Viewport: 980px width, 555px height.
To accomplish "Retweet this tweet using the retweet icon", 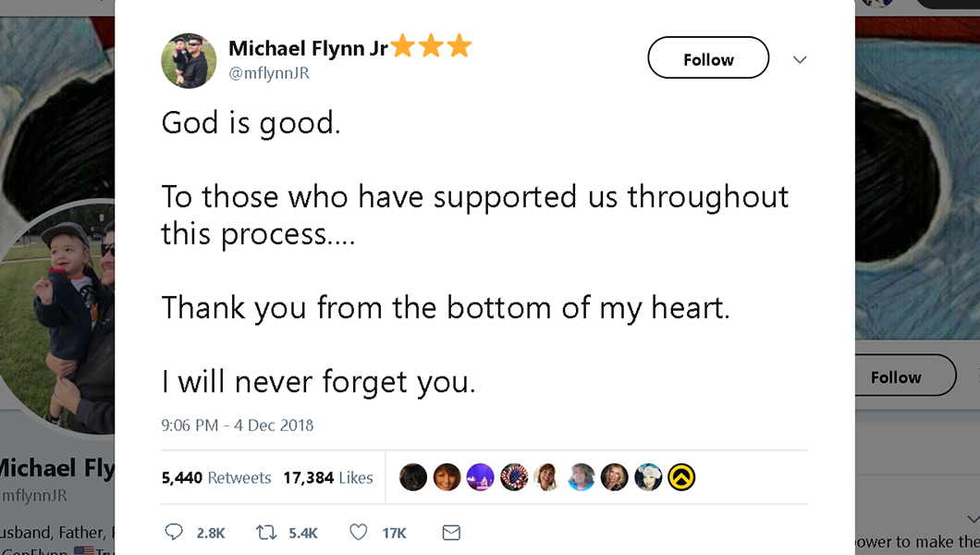I will [266, 533].
